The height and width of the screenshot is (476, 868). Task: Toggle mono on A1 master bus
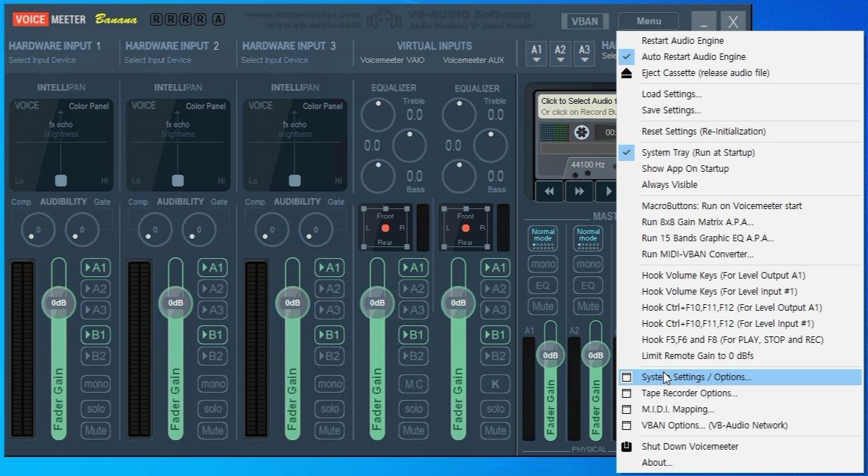coord(542,264)
